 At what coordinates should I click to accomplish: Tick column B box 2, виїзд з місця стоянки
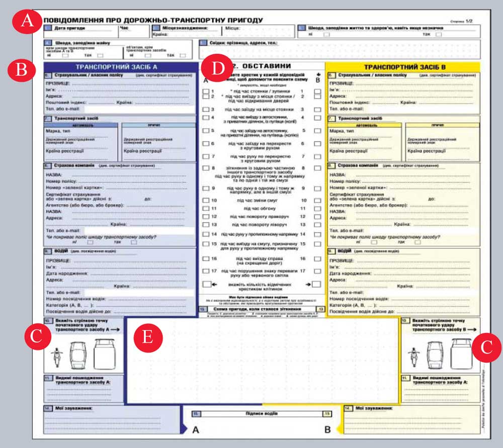tap(317, 97)
